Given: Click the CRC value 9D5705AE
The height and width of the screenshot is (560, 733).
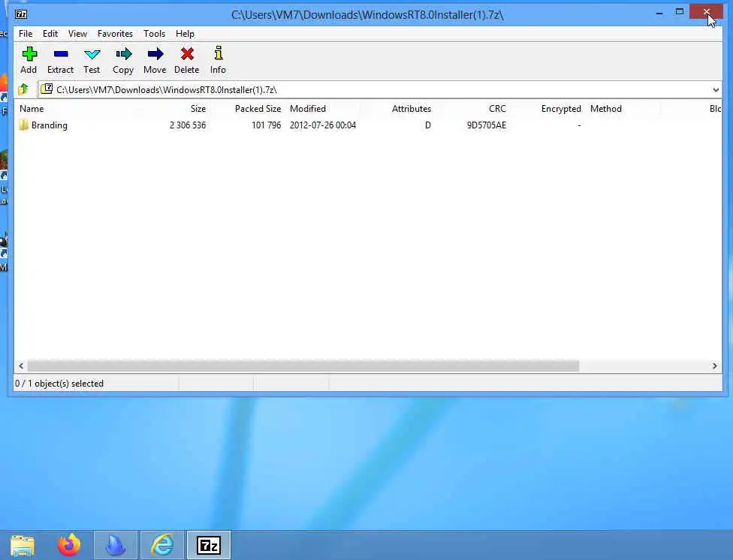Looking at the screenshot, I should point(486,125).
